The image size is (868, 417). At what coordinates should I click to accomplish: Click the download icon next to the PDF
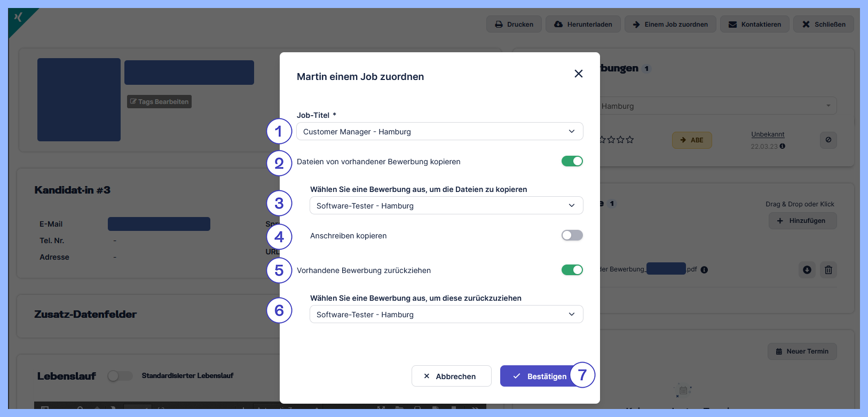[807, 270]
